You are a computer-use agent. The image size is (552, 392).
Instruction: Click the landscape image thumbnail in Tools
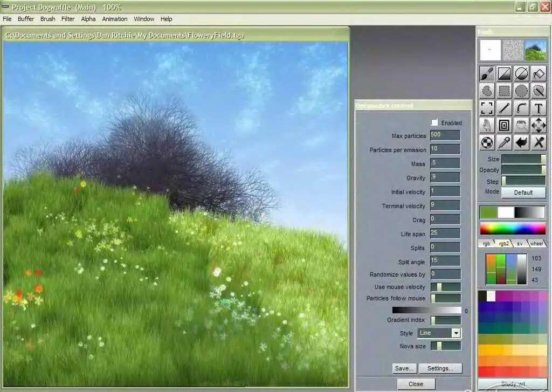click(x=535, y=50)
